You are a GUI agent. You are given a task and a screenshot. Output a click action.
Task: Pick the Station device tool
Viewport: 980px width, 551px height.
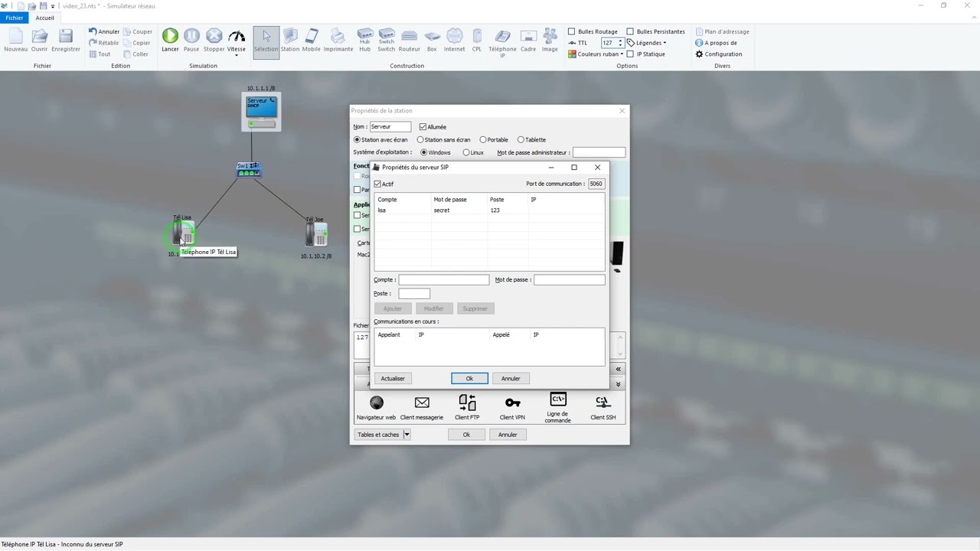tap(290, 36)
